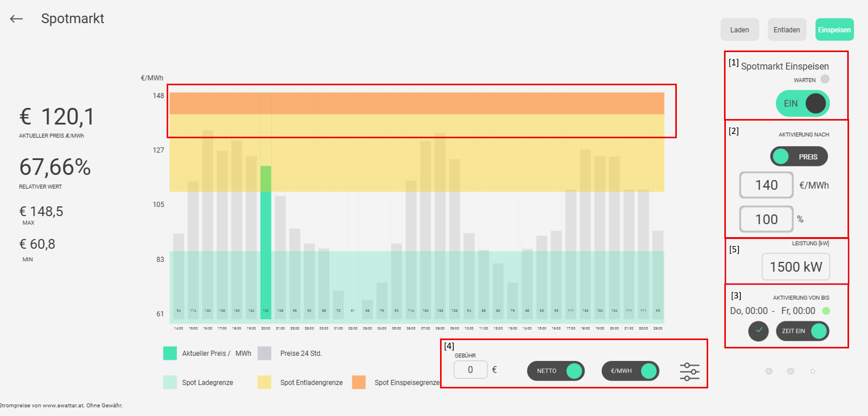
Task: Switch off the ZEIT EIN toggle
Action: coord(802,331)
